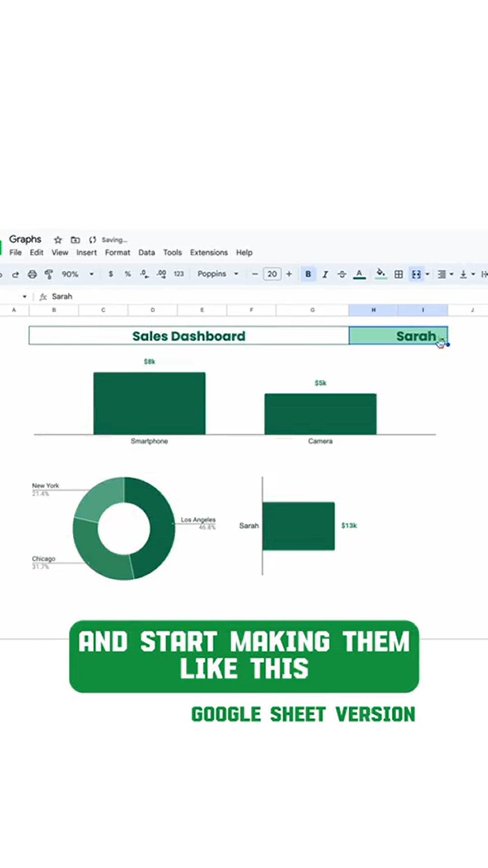
Task: Open the fill color picker
Action: [x=381, y=274]
